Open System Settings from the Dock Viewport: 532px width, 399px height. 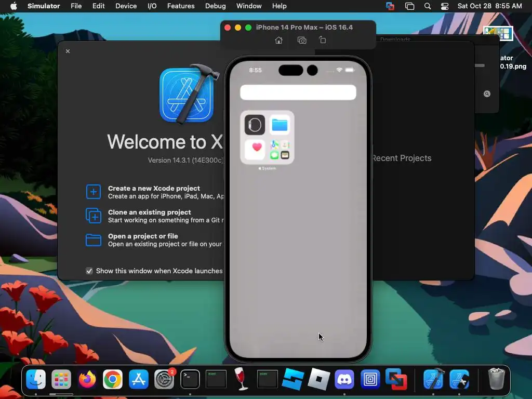tap(164, 379)
